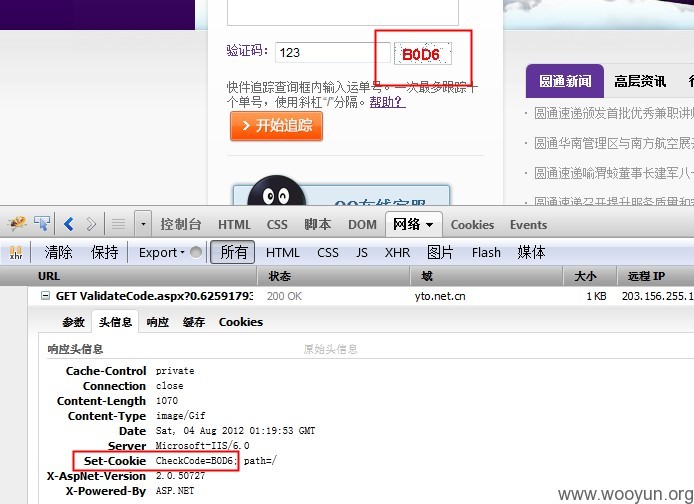The width and height of the screenshot is (694, 504).
Task: Expand the small panel dropdown arrow button
Action: [x=143, y=224]
